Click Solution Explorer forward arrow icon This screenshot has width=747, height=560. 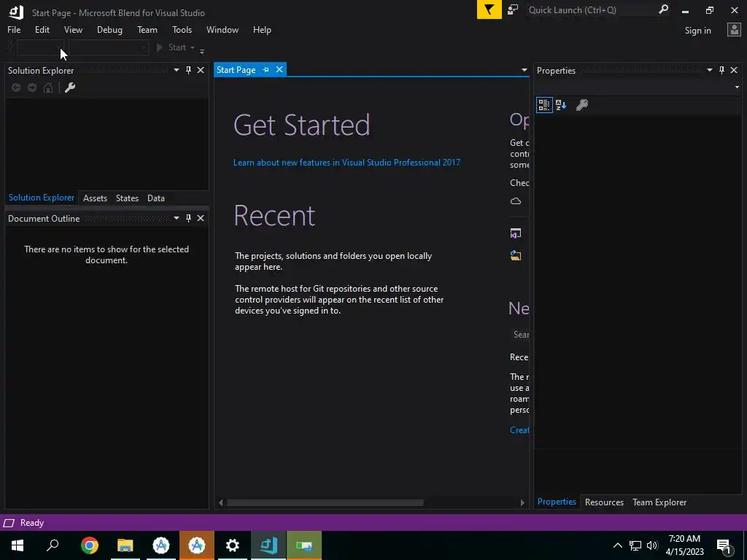click(x=32, y=87)
